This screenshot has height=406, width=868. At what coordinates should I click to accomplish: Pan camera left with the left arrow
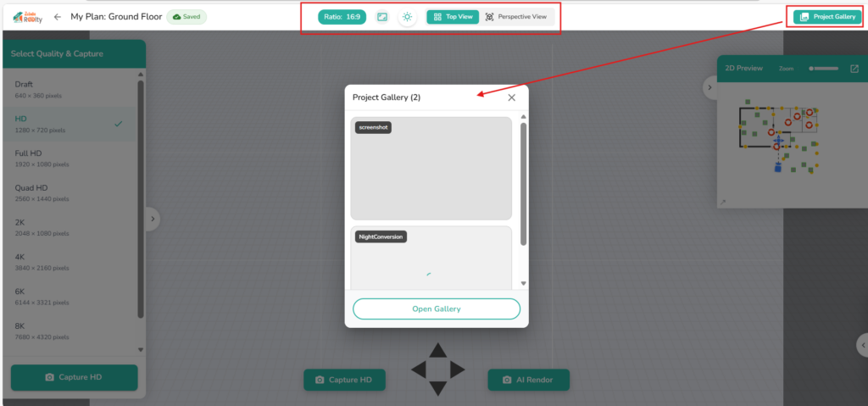click(419, 370)
